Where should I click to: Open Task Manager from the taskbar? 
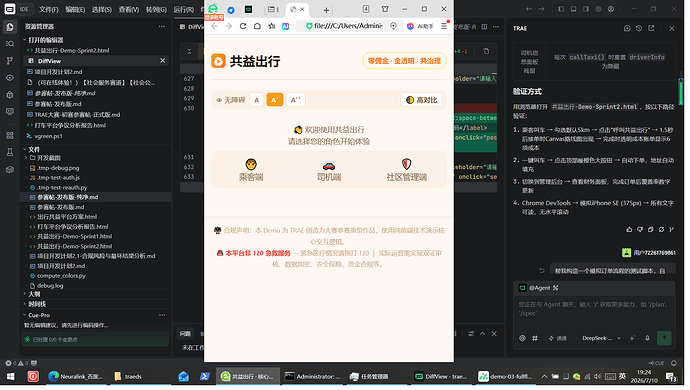[x=369, y=377]
